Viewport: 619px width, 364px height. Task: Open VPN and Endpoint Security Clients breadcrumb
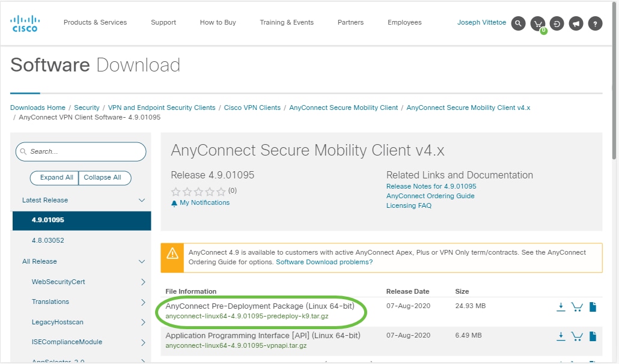pyautogui.click(x=162, y=108)
